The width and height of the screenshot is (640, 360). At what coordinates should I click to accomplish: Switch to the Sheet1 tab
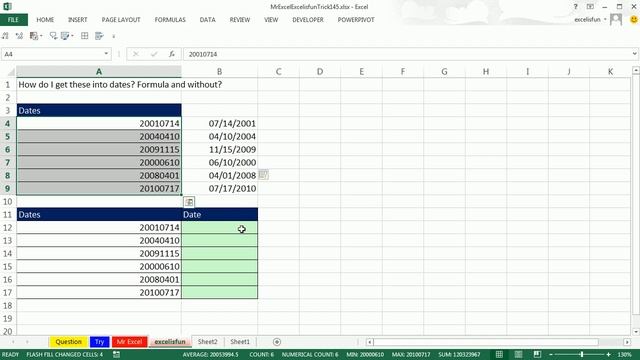click(240, 342)
